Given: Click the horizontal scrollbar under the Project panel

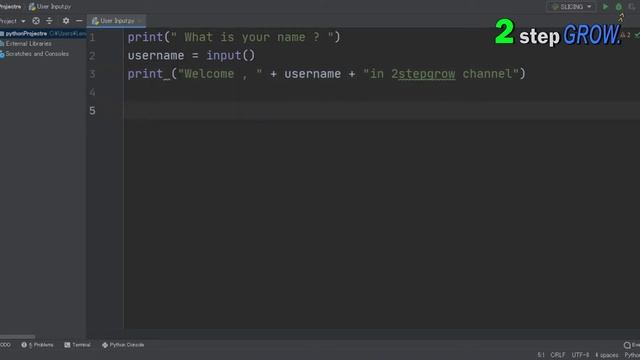Looking at the screenshot, I should pos(18,337).
